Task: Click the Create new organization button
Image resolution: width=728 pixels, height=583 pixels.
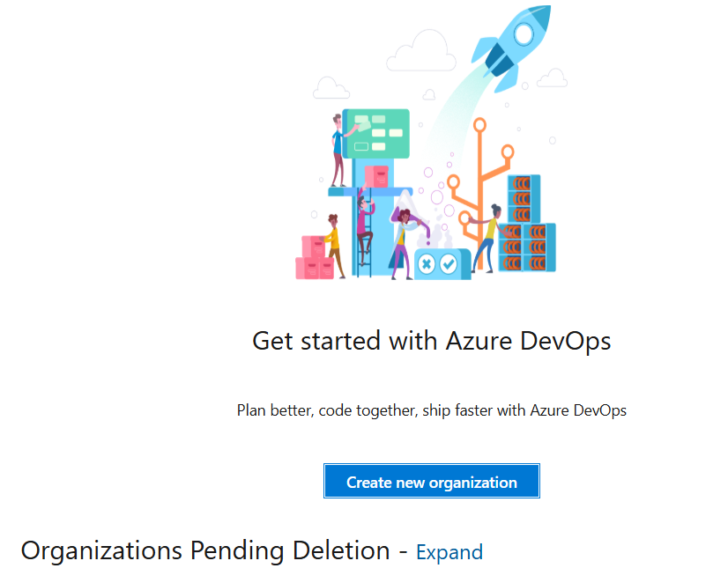Action: (x=431, y=481)
